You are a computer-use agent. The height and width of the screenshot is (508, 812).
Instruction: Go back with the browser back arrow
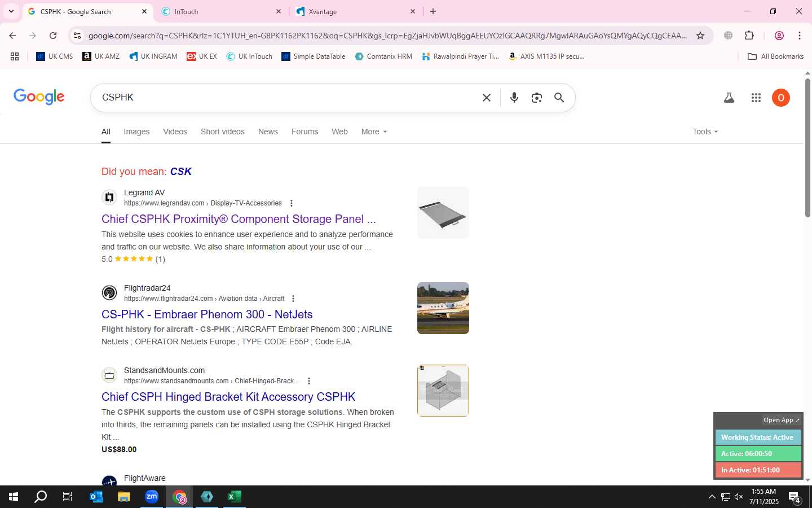[12, 36]
